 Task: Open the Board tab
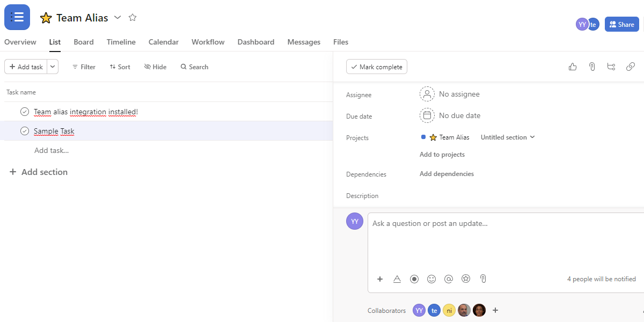pyautogui.click(x=84, y=42)
